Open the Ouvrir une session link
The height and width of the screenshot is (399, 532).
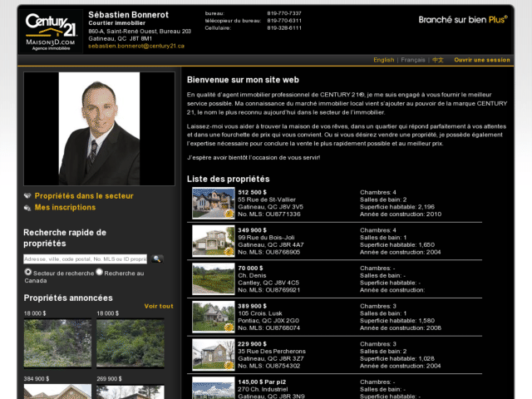click(x=482, y=60)
